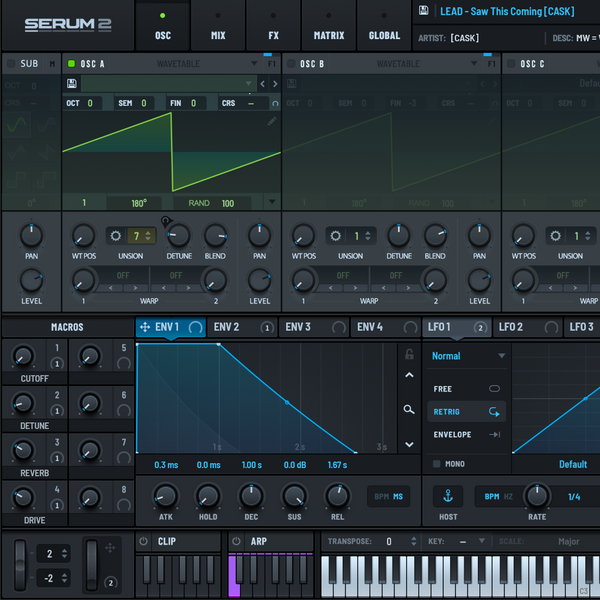Click LFO anchor host icon
The width and height of the screenshot is (600, 600).
tap(448, 496)
